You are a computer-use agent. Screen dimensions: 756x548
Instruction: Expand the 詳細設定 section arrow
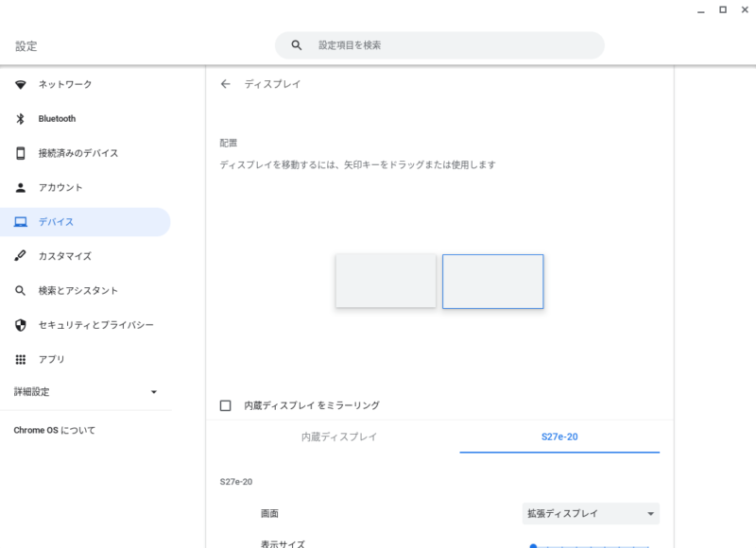pos(154,392)
